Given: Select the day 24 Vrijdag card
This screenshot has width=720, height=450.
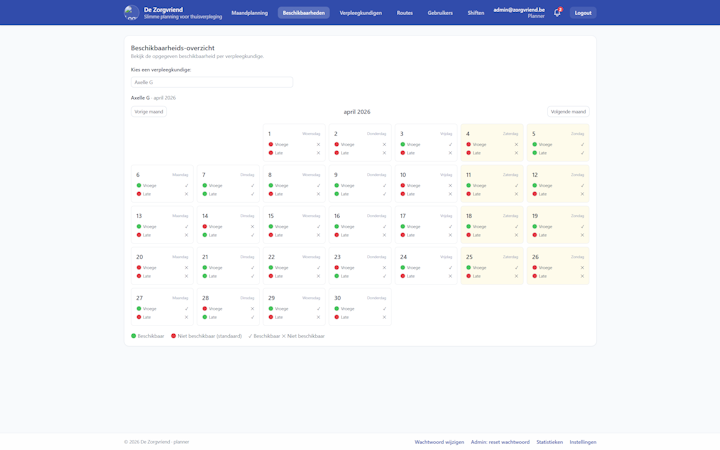Looking at the screenshot, I should point(426,266).
